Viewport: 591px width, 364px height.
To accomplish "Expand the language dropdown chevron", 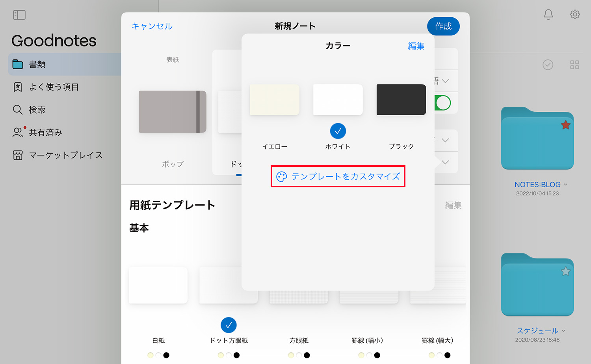I will coord(445,81).
